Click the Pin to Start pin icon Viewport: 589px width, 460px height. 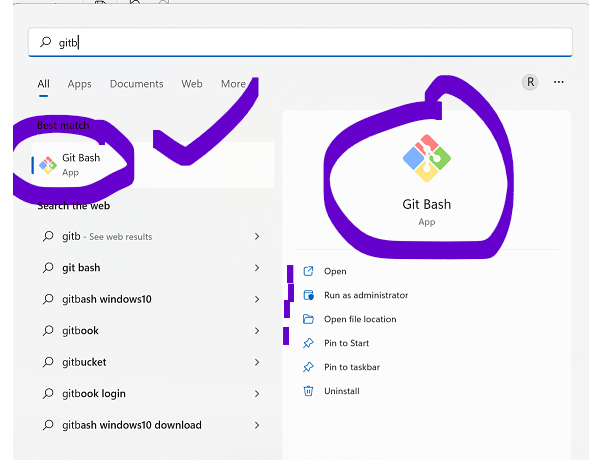click(308, 343)
